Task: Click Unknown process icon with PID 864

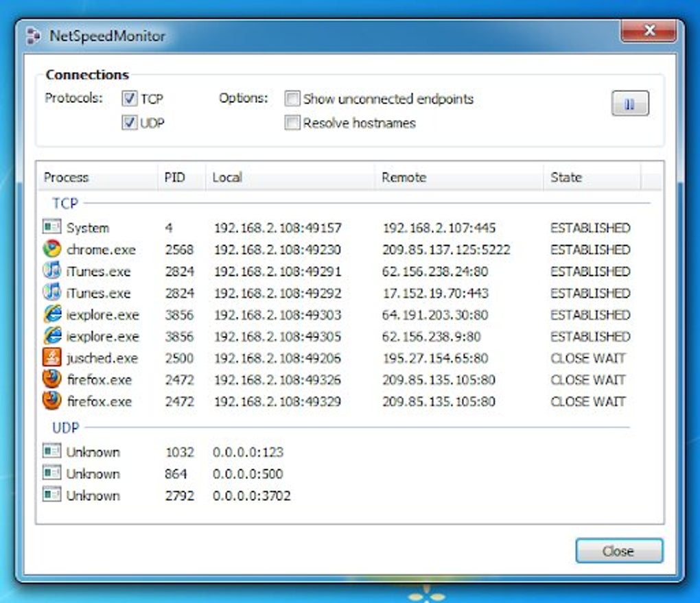Action: click(51, 473)
